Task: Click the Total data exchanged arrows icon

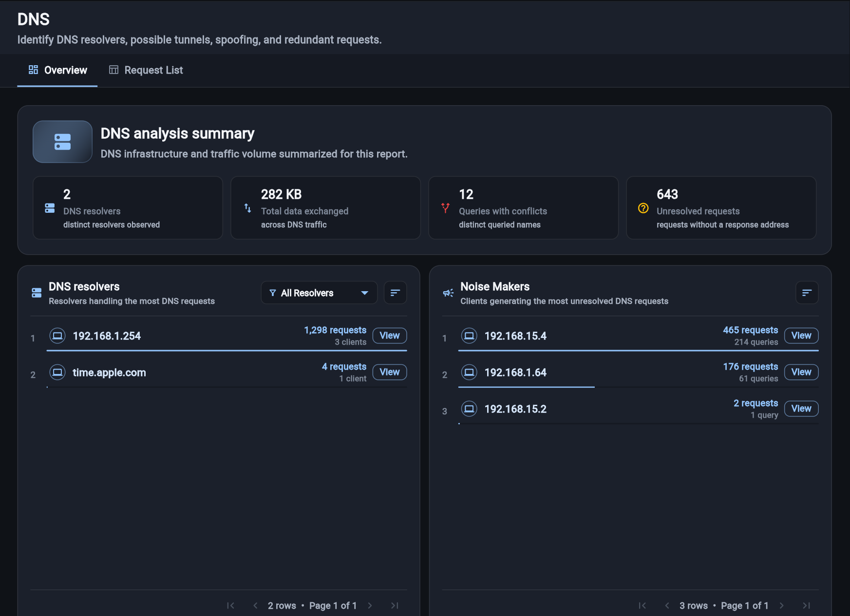Action: [247, 208]
